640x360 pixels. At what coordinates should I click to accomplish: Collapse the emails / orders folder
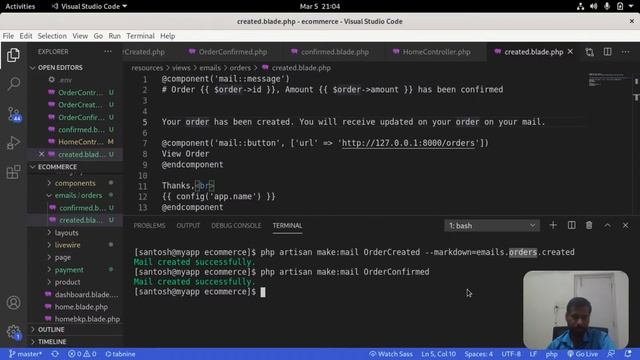(78, 195)
